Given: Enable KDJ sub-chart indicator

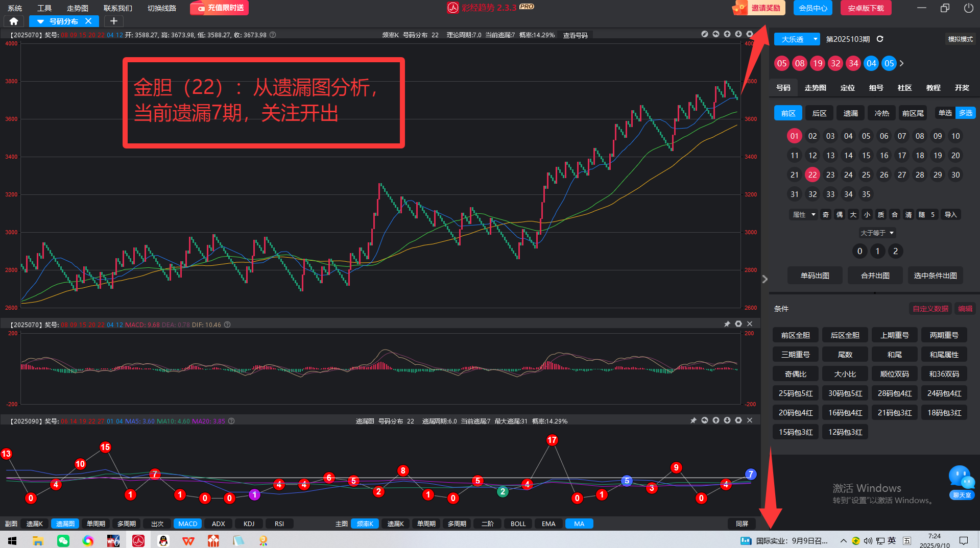Looking at the screenshot, I should click(249, 524).
